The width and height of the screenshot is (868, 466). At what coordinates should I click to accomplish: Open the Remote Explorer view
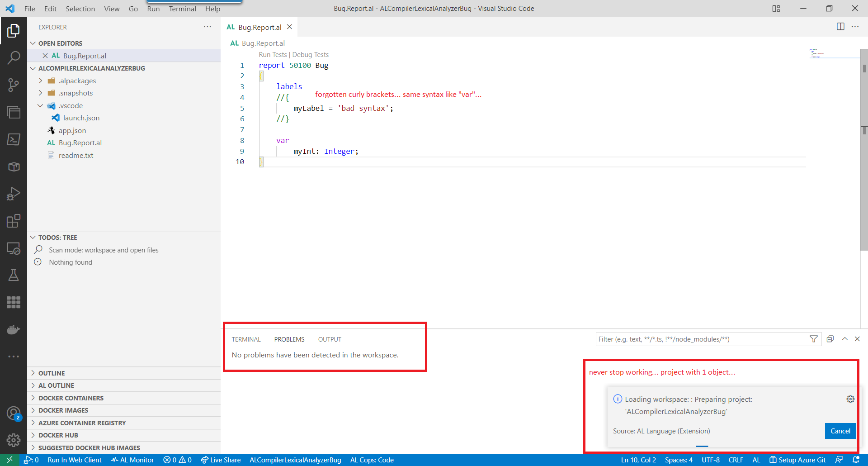(x=14, y=248)
